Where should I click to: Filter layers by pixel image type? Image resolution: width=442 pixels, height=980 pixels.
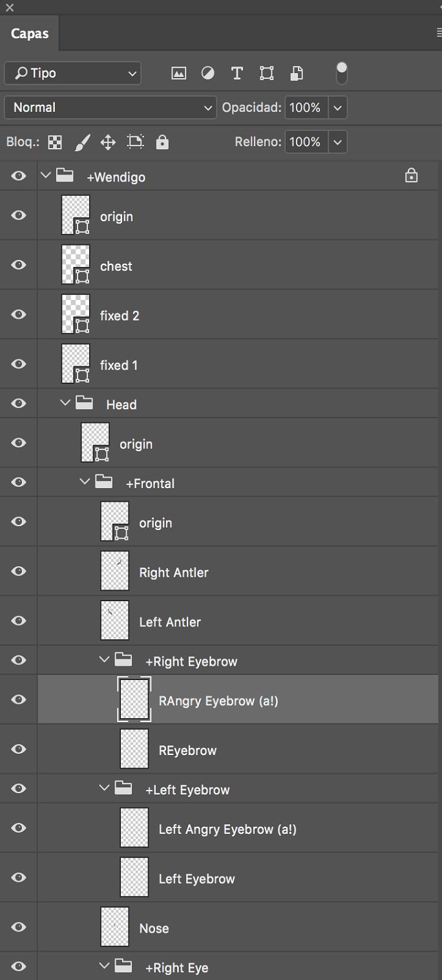coord(178,73)
